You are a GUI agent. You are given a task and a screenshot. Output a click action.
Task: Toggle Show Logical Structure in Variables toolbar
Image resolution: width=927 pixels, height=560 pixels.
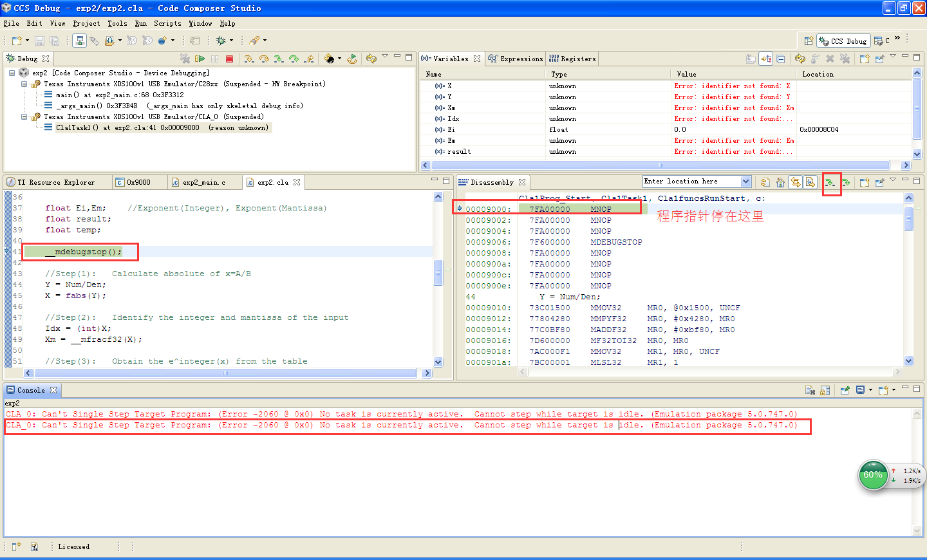[x=766, y=59]
